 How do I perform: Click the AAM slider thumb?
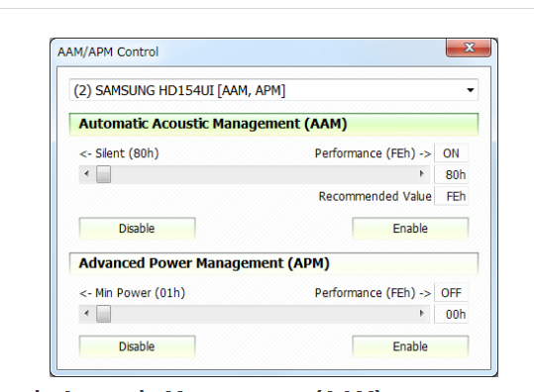[x=103, y=174]
